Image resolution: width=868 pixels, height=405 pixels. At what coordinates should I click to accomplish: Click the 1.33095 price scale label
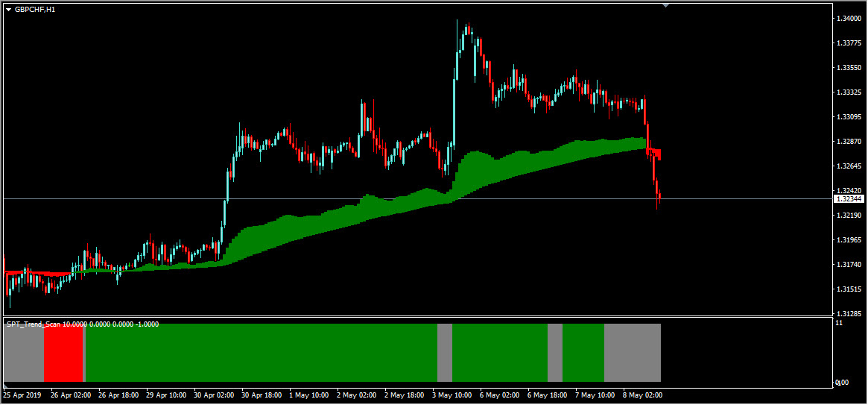pyautogui.click(x=849, y=117)
